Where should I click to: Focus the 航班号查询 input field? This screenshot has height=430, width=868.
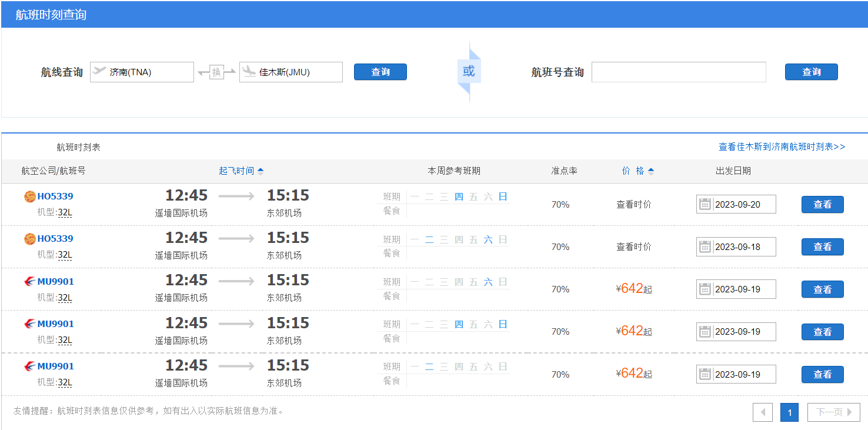click(x=679, y=72)
